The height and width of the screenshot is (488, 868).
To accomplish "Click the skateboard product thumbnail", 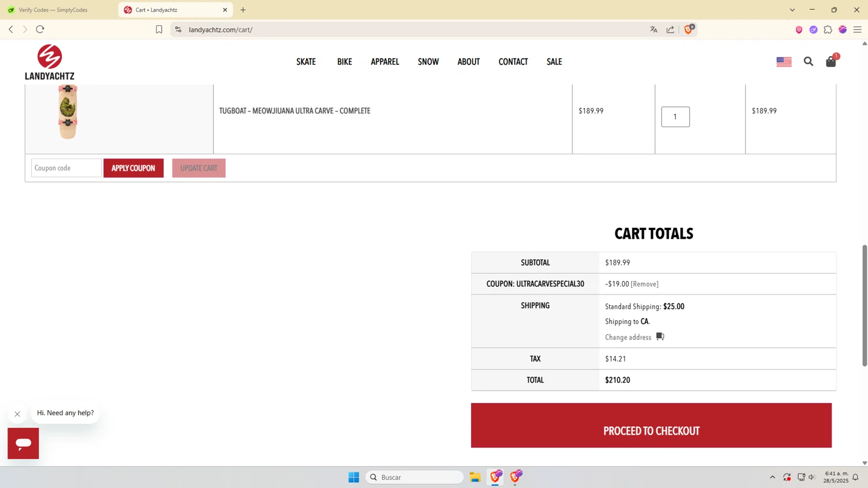I will click(x=68, y=112).
